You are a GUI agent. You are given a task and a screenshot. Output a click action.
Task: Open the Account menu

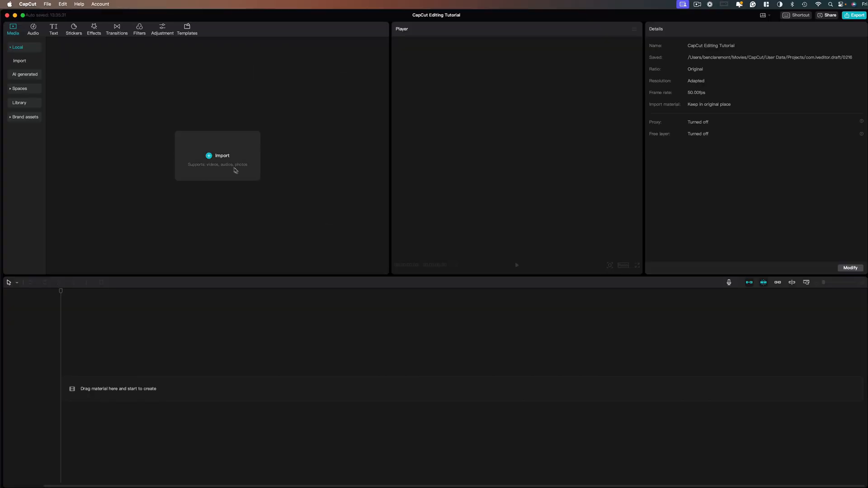100,4
